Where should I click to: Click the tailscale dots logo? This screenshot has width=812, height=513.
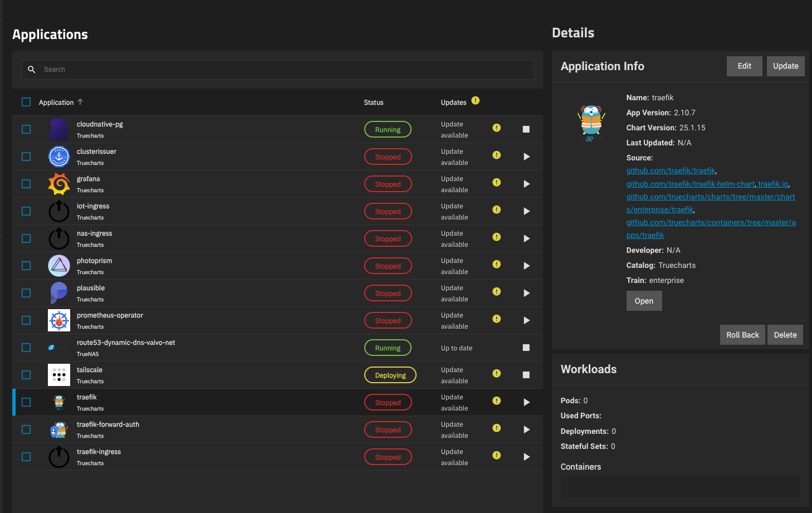[59, 375]
